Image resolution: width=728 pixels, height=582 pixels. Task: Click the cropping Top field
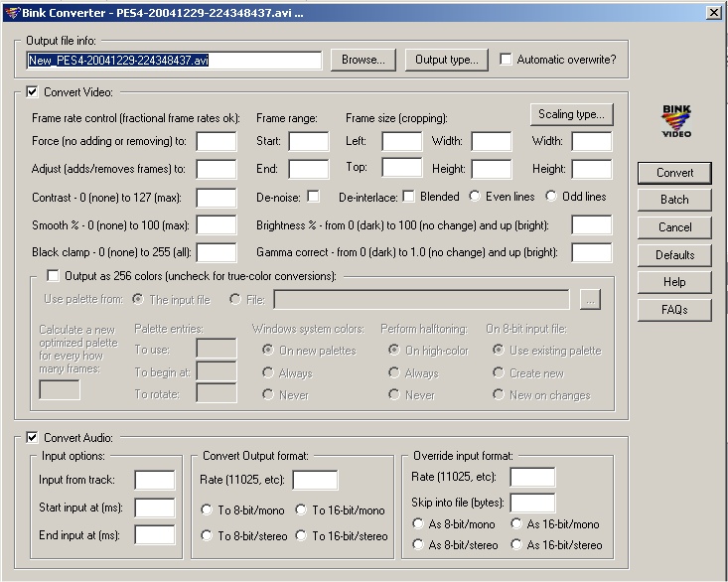click(402, 168)
